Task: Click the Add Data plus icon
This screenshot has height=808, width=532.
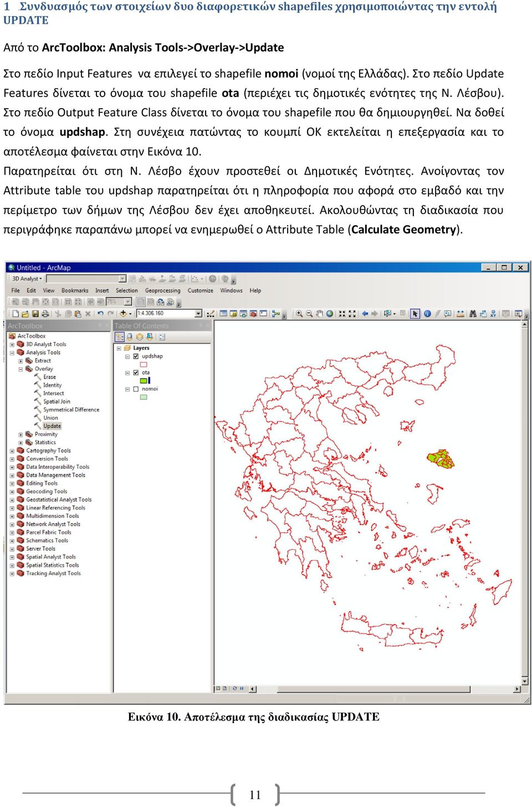Action: point(123,314)
